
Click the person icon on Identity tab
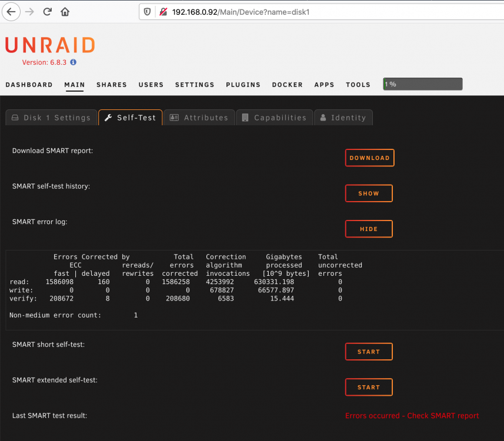(323, 118)
